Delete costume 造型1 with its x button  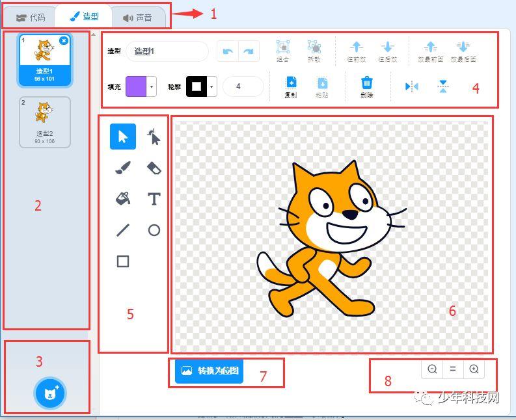pyautogui.click(x=64, y=40)
